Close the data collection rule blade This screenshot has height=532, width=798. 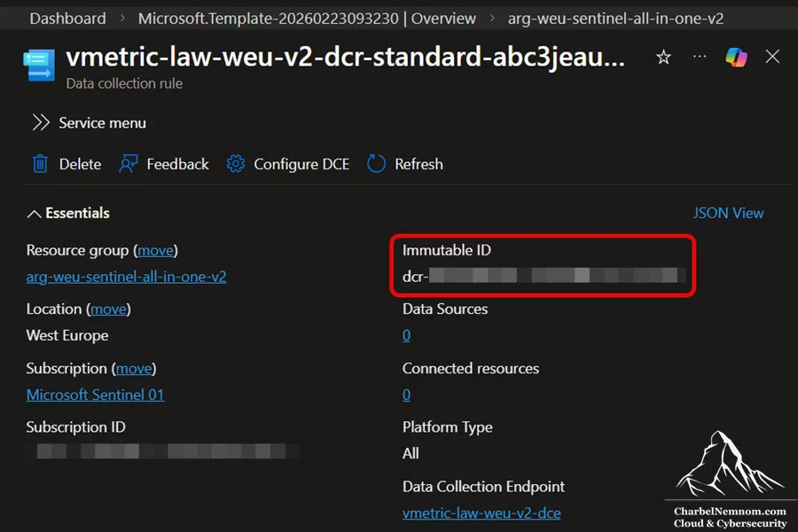[x=772, y=57]
